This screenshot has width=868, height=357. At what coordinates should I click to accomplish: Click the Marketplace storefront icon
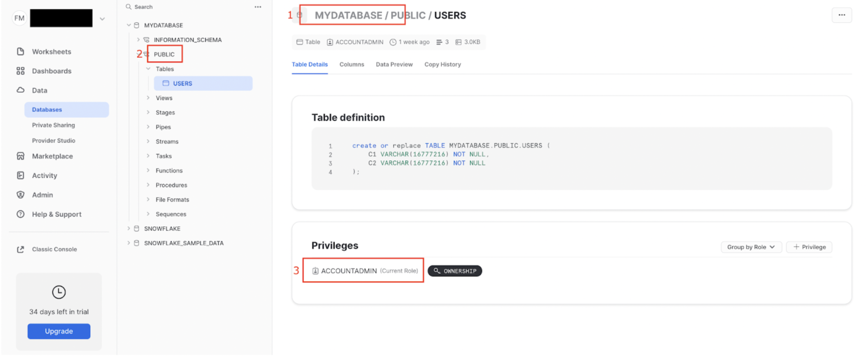[x=21, y=156]
